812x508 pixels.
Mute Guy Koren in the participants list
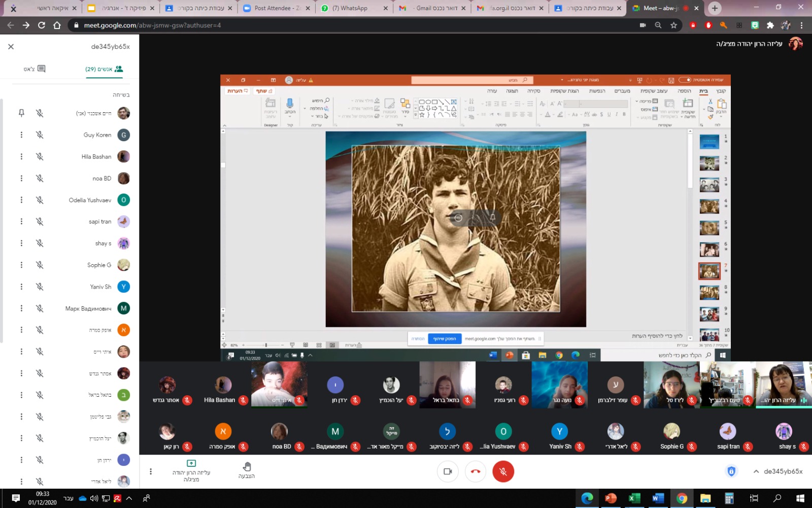click(40, 135)
